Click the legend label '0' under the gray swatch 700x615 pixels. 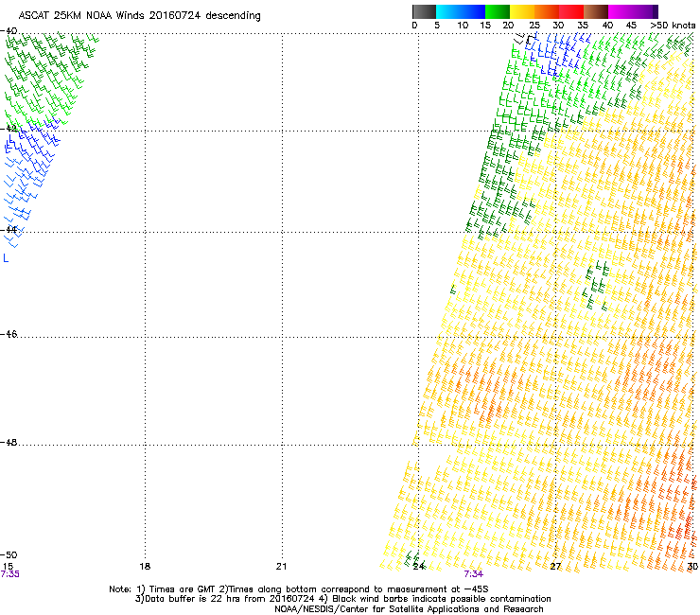click(x=414, y=26)
